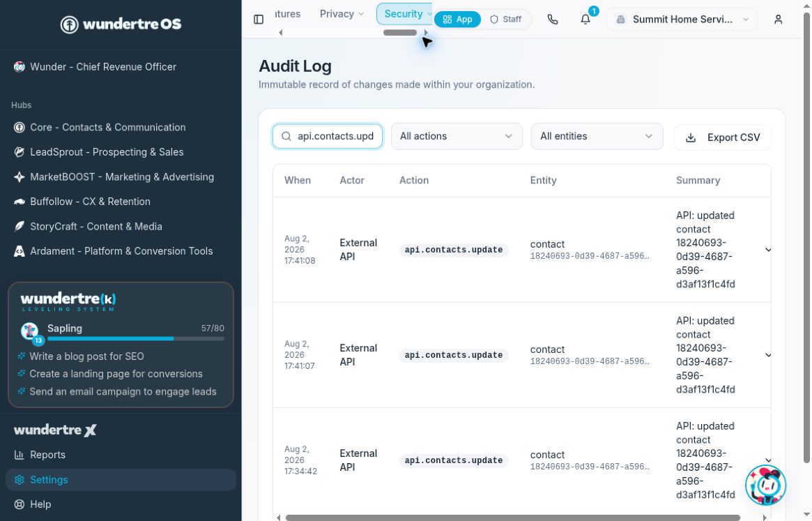Click the timestamp Aug 2, 2026 17:34:42
Image resolution: width=812 pixels, height=521 pixels.
[x=300, y=460]
